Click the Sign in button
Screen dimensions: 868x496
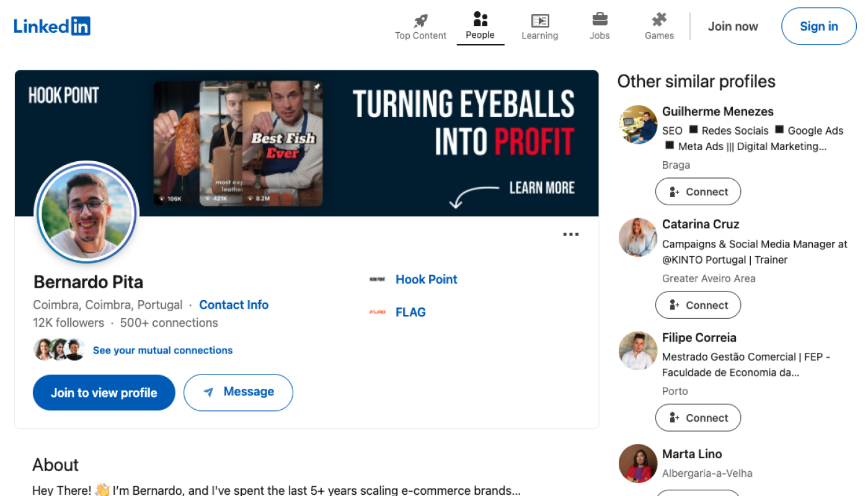pyautogui.click(x=818, y=26)
